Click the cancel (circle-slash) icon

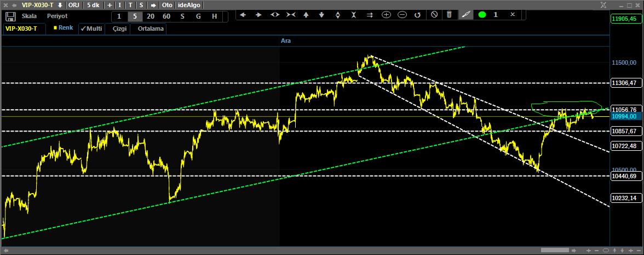coord(434,15)
